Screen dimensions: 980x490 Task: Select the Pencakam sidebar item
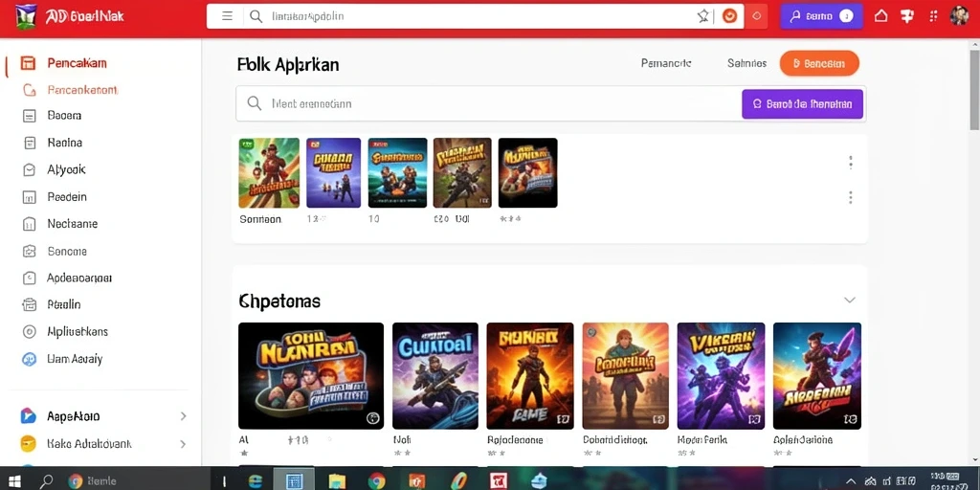77,63
